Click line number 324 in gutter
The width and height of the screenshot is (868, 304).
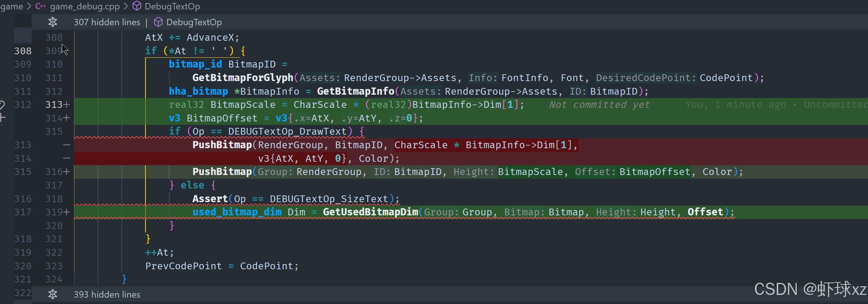tap(54, 279)
